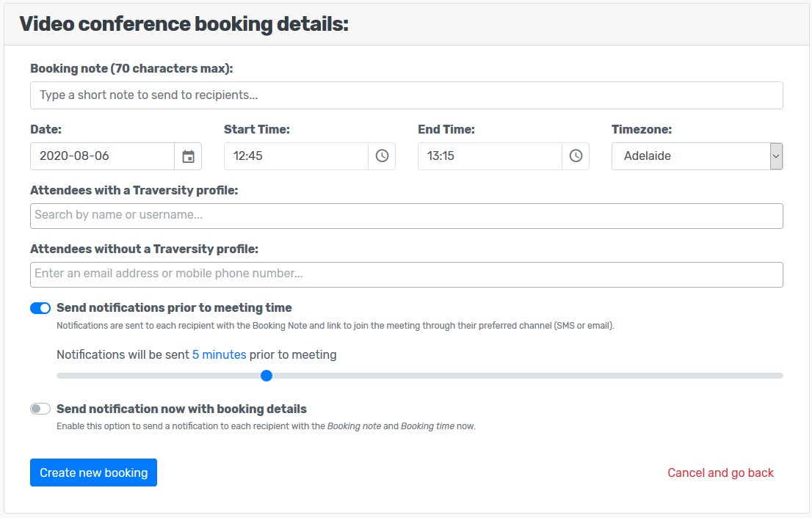Focus the Booking note text field

(406, 95)
